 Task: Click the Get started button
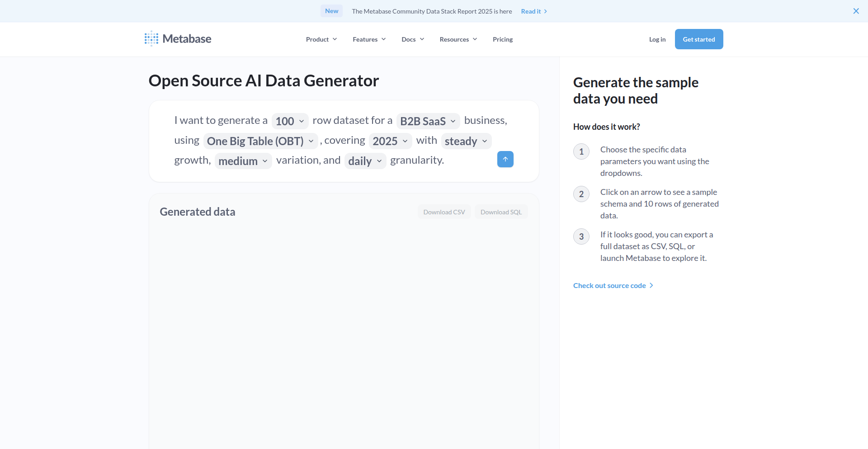(x=699, y=39)
